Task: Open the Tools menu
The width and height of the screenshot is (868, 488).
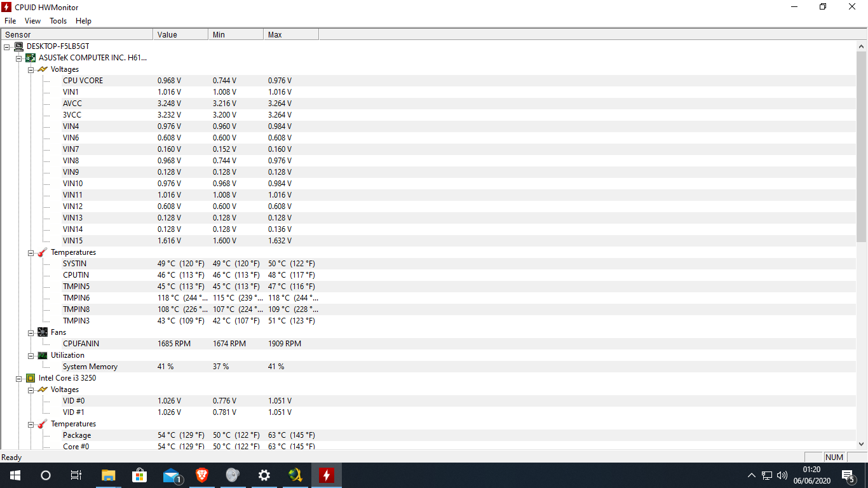Action: coord(58,21)
